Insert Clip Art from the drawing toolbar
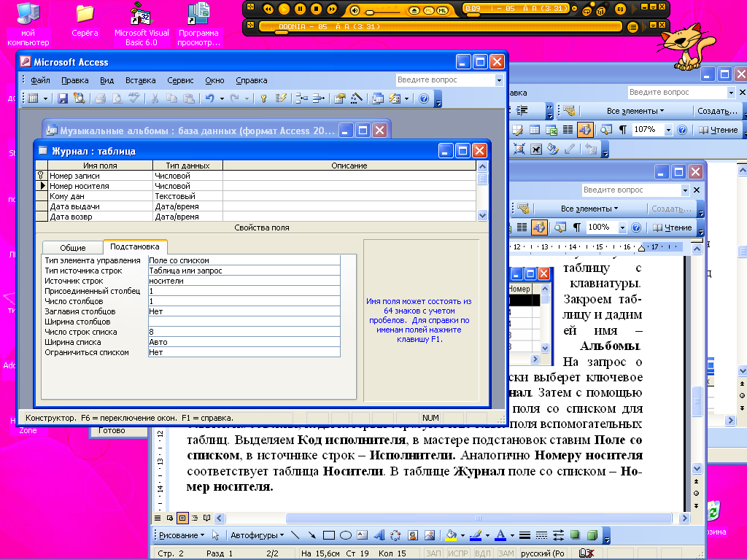This screenshot has width=747, height=560. click(413, 535)
